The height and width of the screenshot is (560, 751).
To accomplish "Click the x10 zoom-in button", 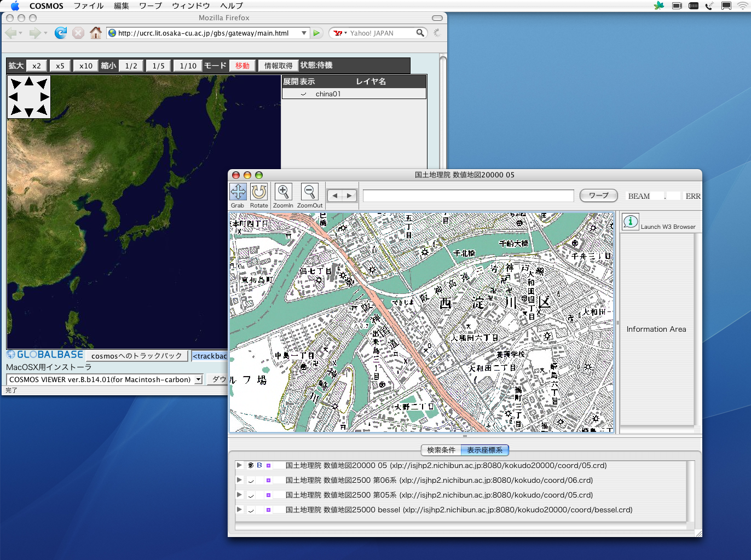I will [86, 66].
